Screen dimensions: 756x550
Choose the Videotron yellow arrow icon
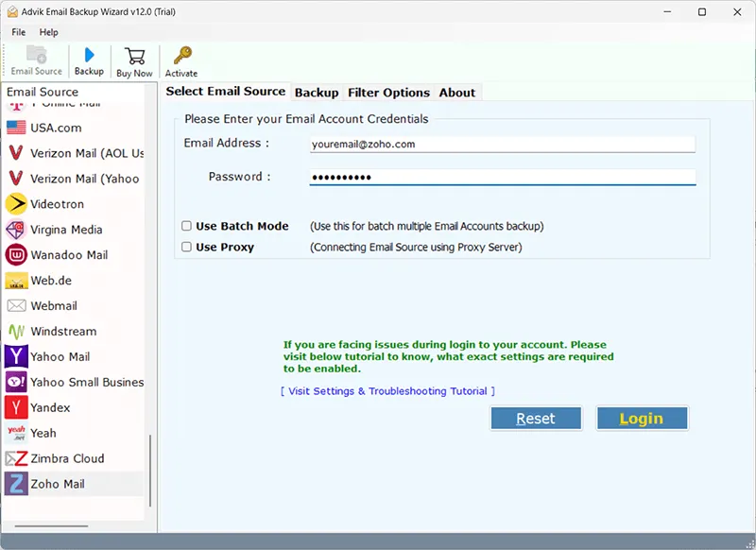pos(16,204)
